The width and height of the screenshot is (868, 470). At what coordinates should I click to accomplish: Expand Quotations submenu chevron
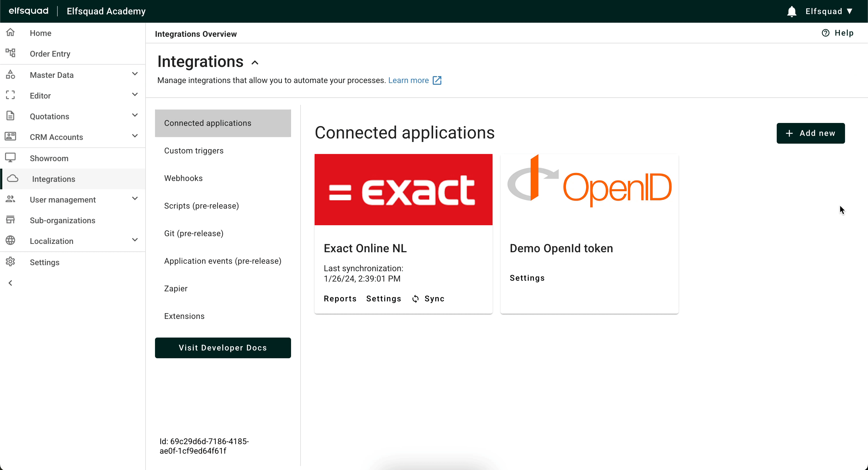click(x=135, y=115)
